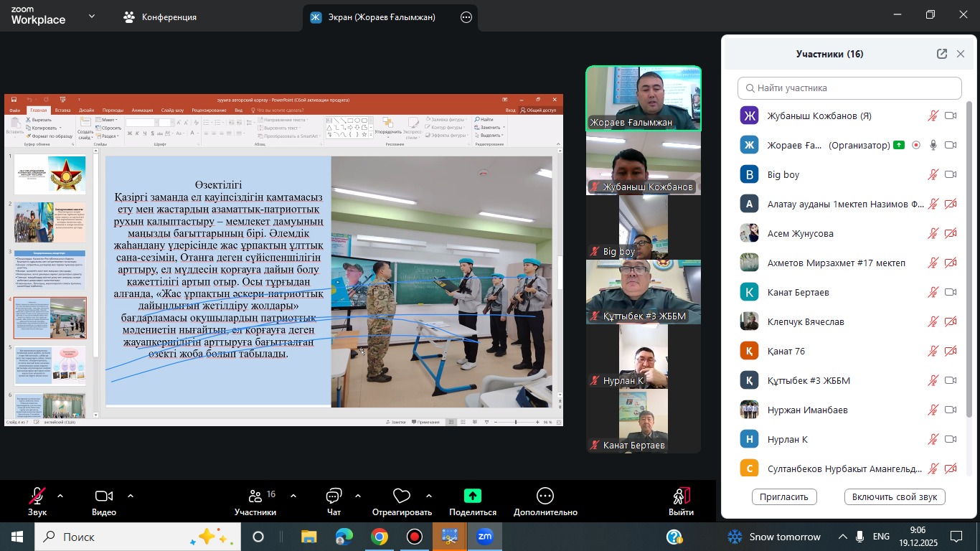Select the Экран (Жораев Ғалымжан) tab
This screenshot has height=551, width=980.
pyautogui.click(x=380, y=17)
